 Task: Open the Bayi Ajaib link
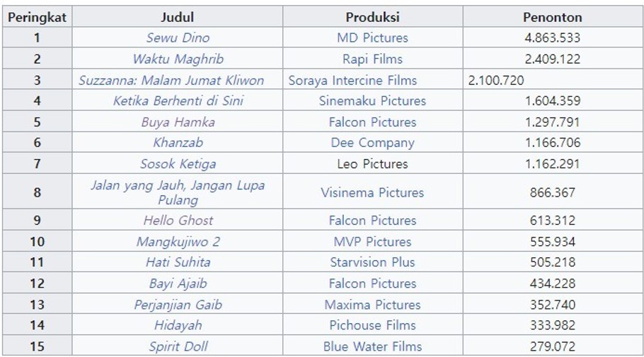tap(178, 283)
